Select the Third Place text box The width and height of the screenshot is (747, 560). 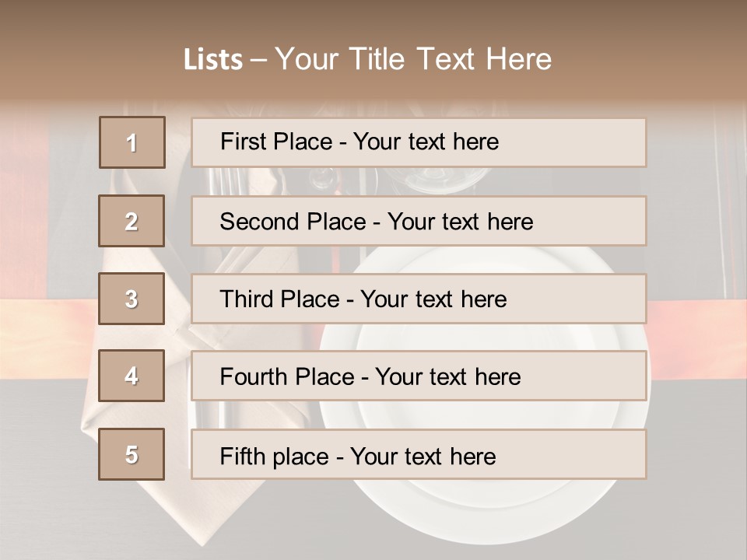coord(419,299)
